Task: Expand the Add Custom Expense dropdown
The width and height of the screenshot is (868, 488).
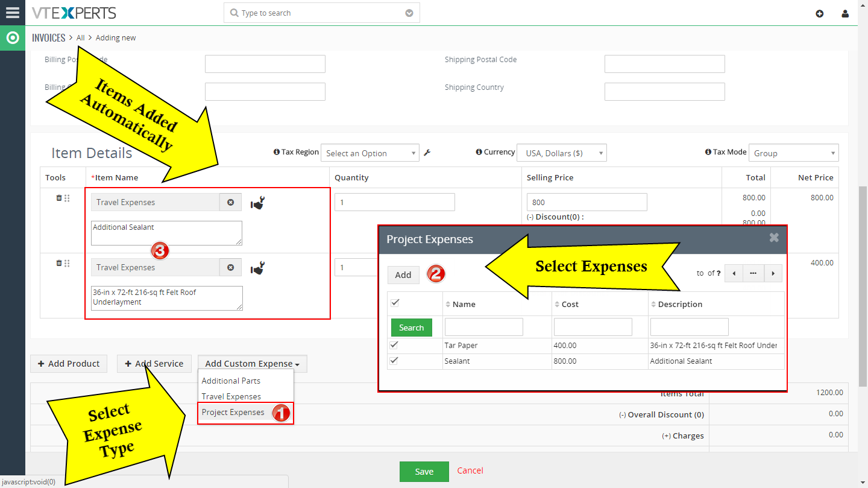Action: [x=253, y=363]
